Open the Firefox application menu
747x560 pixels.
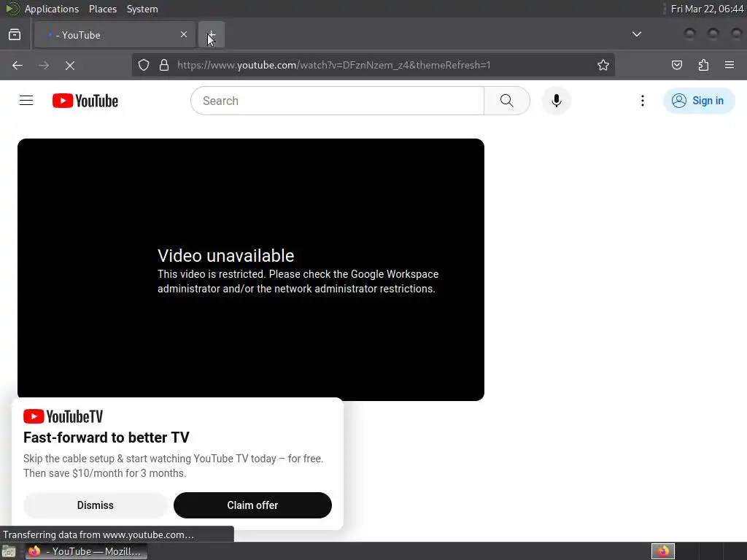729,65
